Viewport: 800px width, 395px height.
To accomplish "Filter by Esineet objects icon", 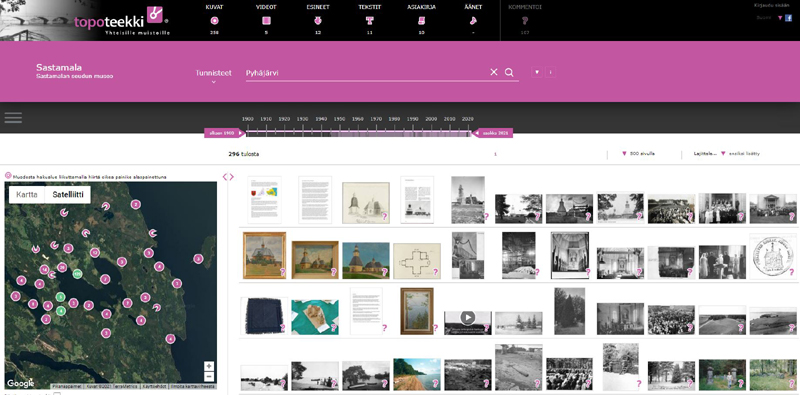I will tap(318, 21).
